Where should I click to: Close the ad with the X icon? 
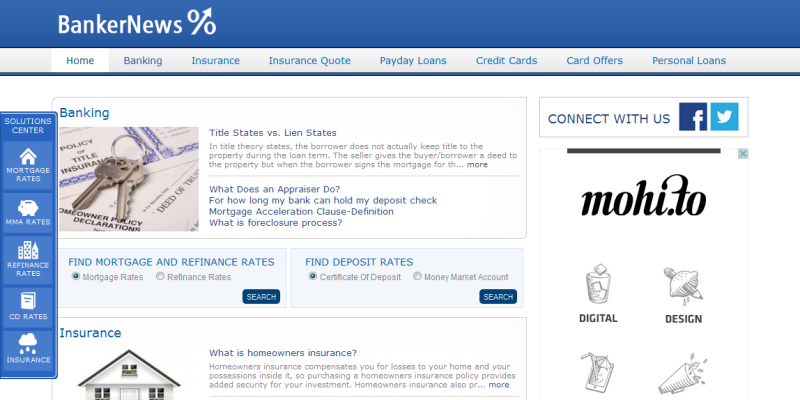[x=742, y=154]
